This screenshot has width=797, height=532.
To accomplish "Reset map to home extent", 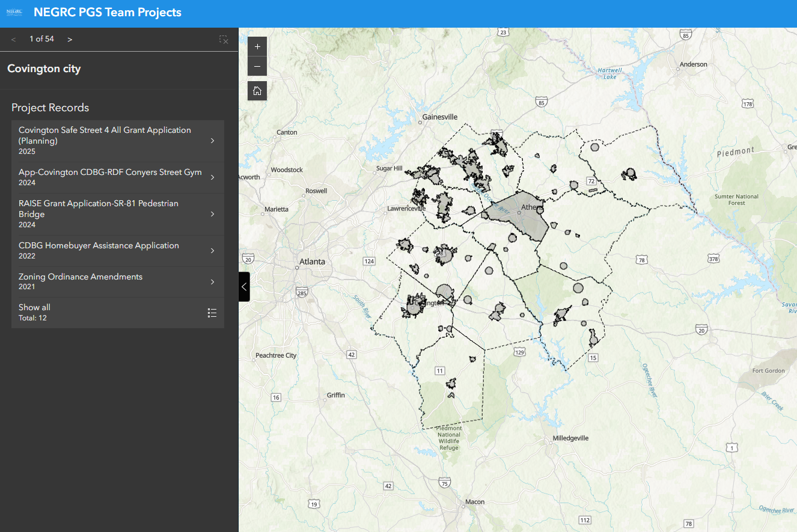I will (257, 91).
